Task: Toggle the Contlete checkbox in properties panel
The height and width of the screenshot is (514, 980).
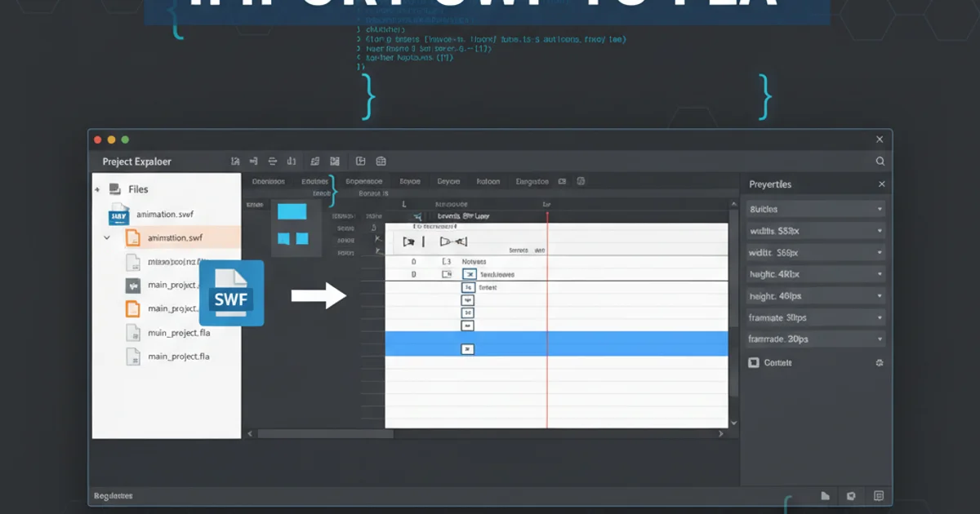Action: [x=754, y=363]
